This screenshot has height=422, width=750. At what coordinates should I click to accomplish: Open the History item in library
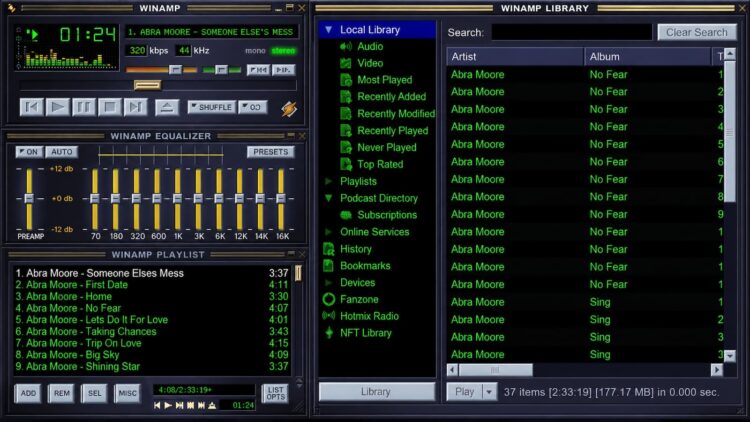click(355, 249)
